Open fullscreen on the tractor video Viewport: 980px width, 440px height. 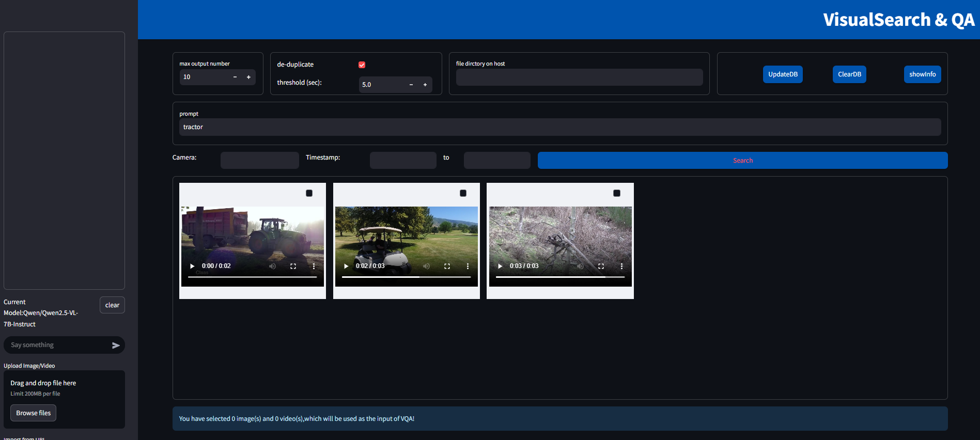[293, 266]
